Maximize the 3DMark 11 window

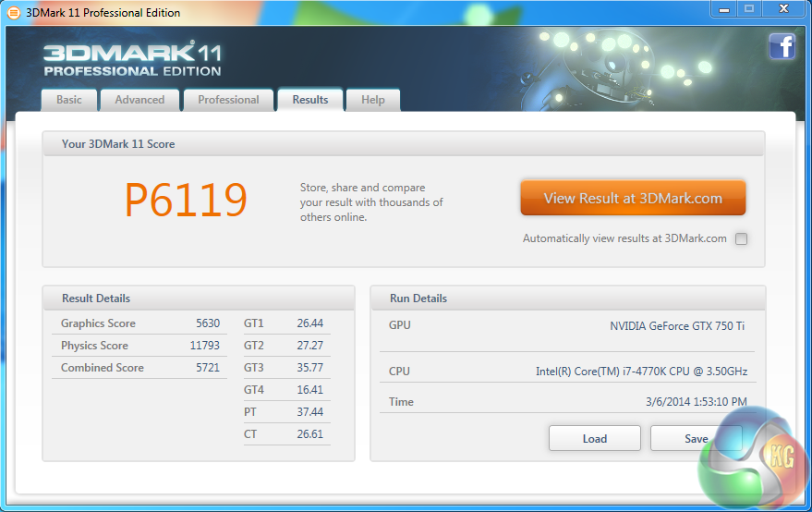click(x=749, y=9)
